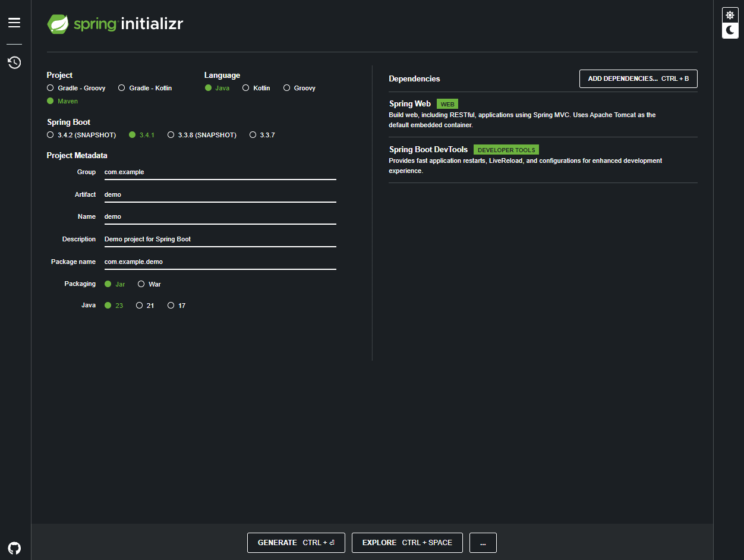Click the DEVELOPER TOOLS tag badge
This screenshot has width=744, height=560.
[506, 150]
